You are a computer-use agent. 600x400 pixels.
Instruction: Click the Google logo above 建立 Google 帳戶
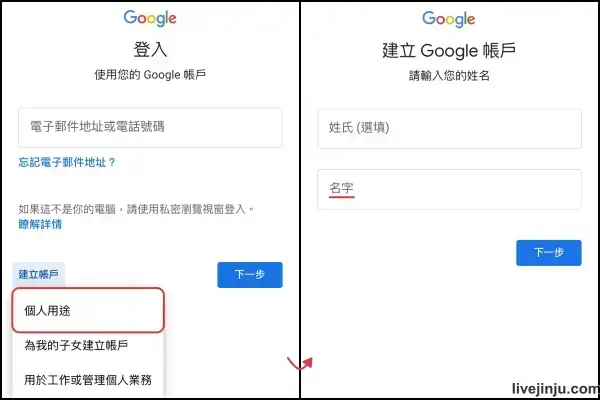[x=449, y=19]
